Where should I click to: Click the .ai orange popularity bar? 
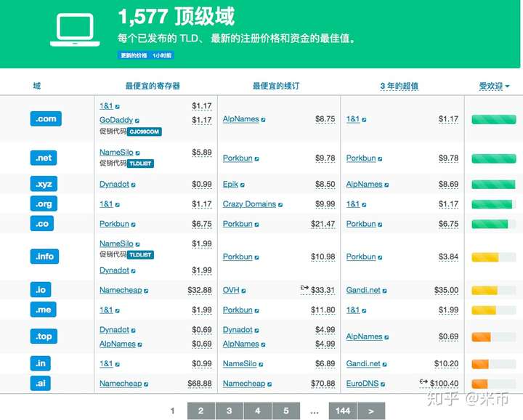point(494,384)
